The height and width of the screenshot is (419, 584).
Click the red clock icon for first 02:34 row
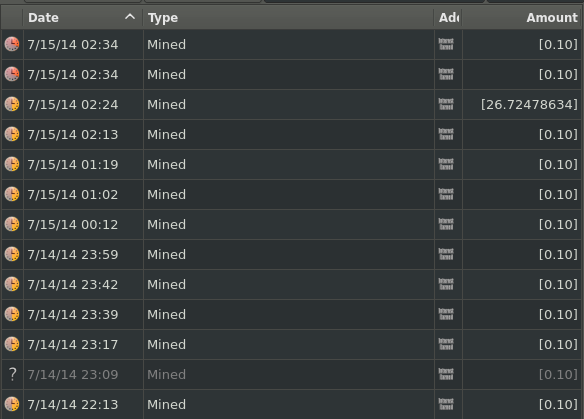(x=12, y=44)
